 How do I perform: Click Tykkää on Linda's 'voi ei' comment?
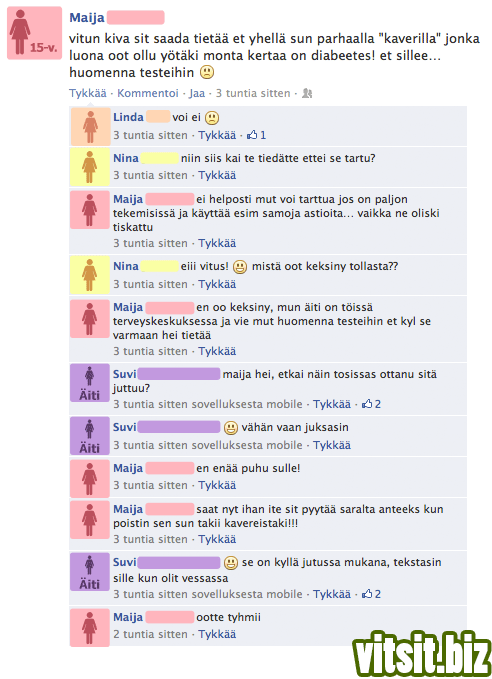tap(217, 135)
